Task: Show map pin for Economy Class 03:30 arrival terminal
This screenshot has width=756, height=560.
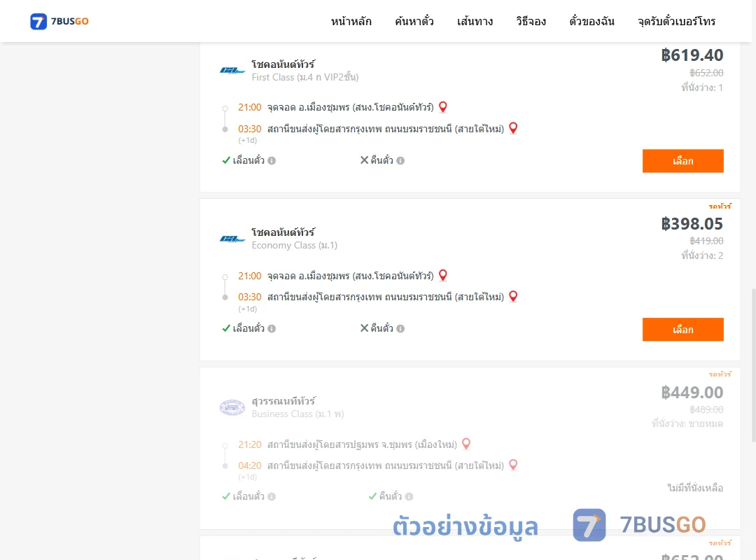Action: pyautogui.click(x=513, y=296)
